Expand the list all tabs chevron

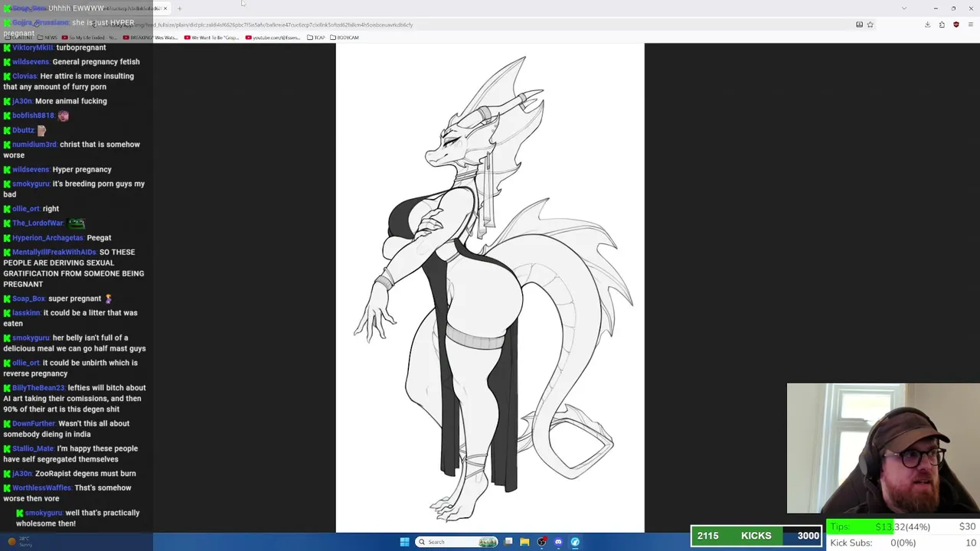[903, 8]
